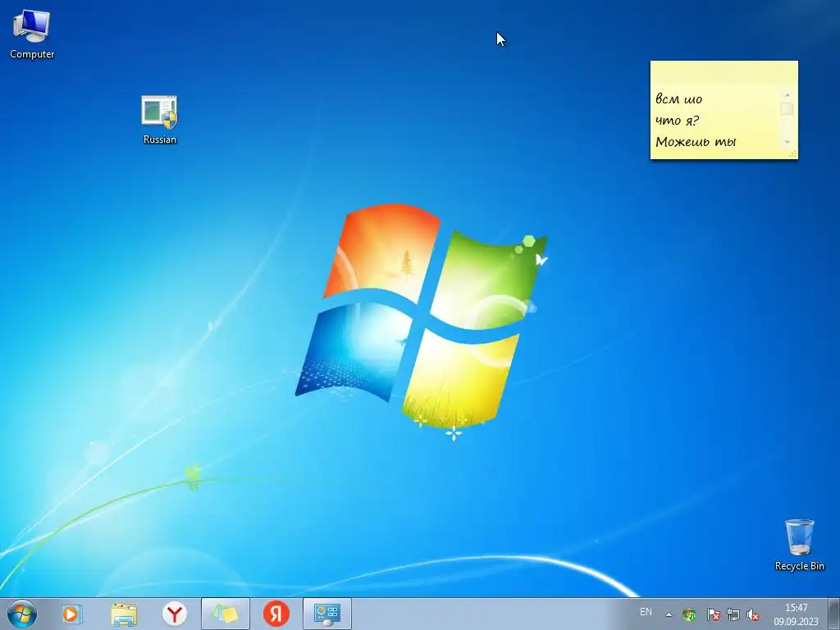Launch Windows Media Player from taskbar
840x630 pixels.
click(x=72, y=614)
